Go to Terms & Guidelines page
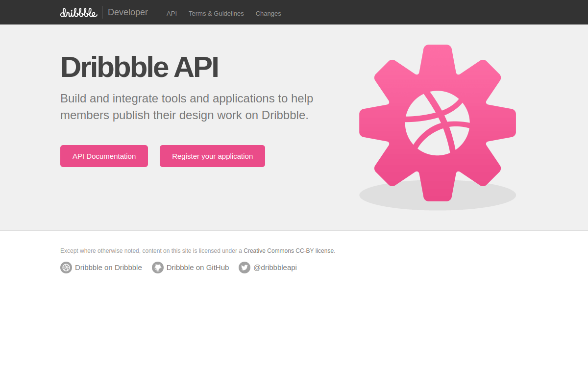This screenshot has width=588, height=392. pos(216,14)
